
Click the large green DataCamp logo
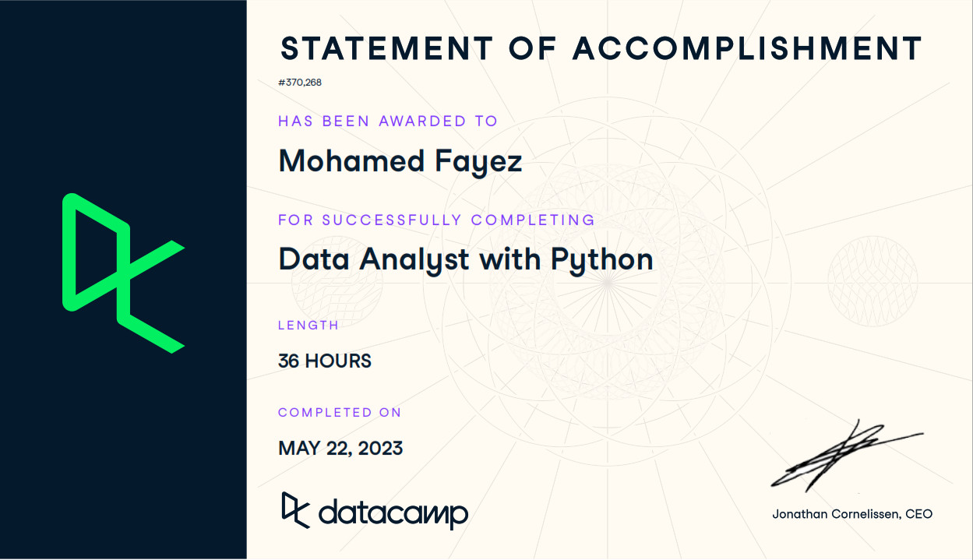[x=123, y=273]
